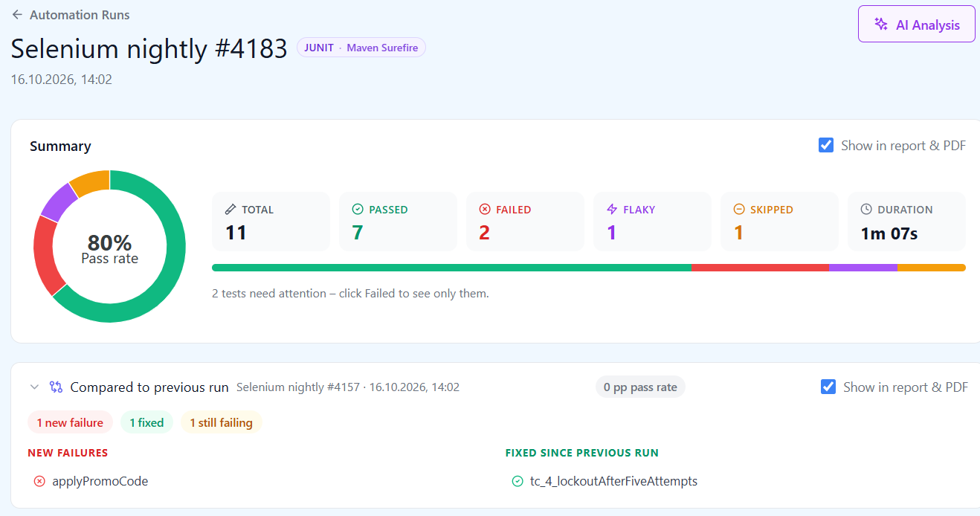Click the purple segment of the donut chart

click(59, 201)
